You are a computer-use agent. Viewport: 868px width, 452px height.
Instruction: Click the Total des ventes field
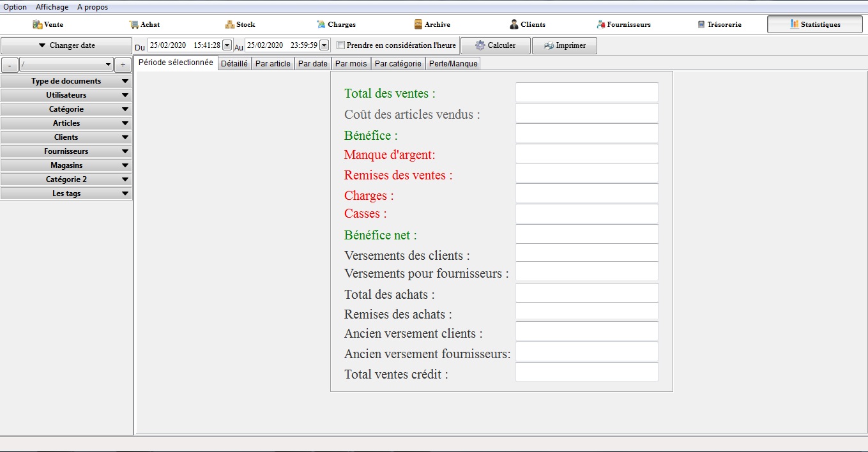tap(586, 93)
